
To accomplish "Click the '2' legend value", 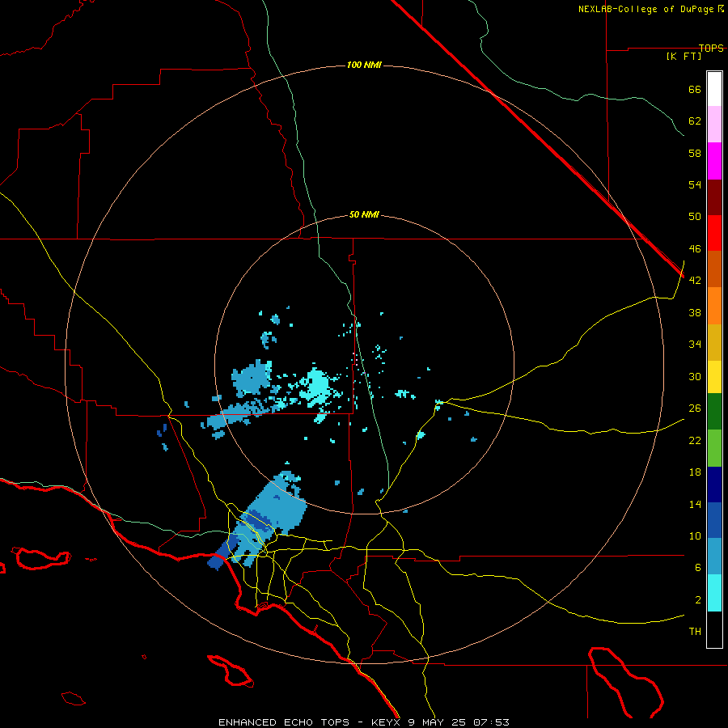I will [x=698, y=600].
